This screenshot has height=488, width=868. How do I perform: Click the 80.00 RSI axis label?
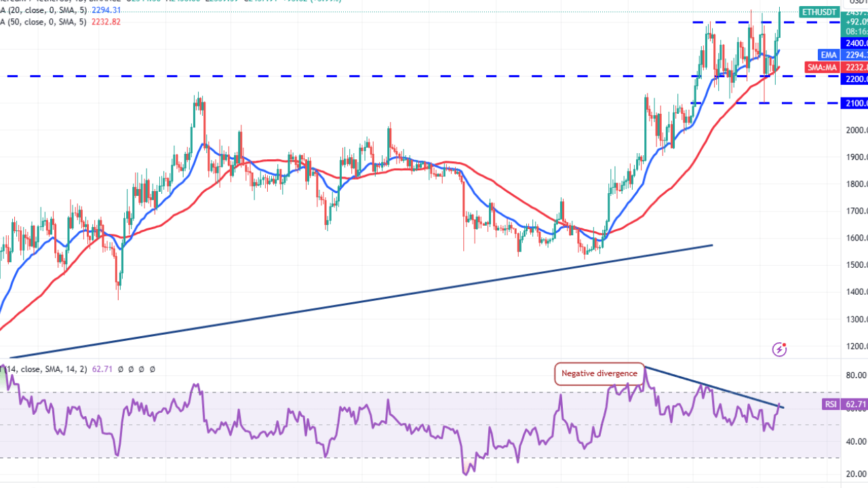pos(857,375)
